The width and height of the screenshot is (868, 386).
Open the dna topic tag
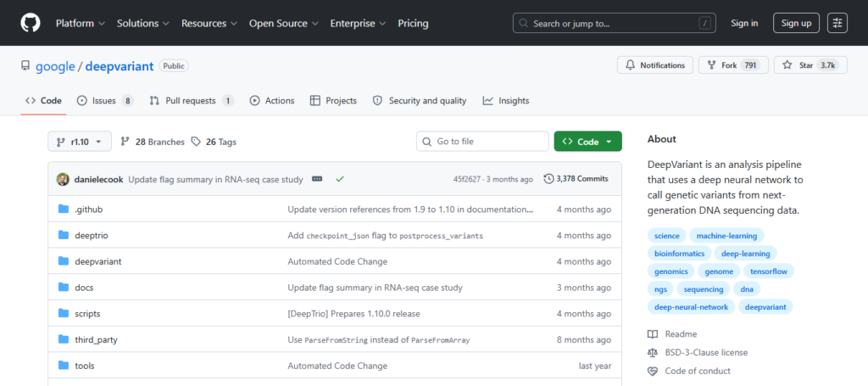[x=747, y=289]
